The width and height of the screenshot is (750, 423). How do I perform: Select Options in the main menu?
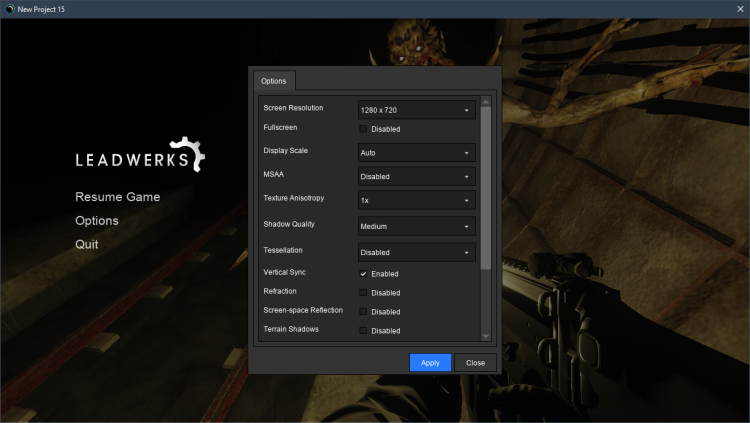[x=97, y=221]
